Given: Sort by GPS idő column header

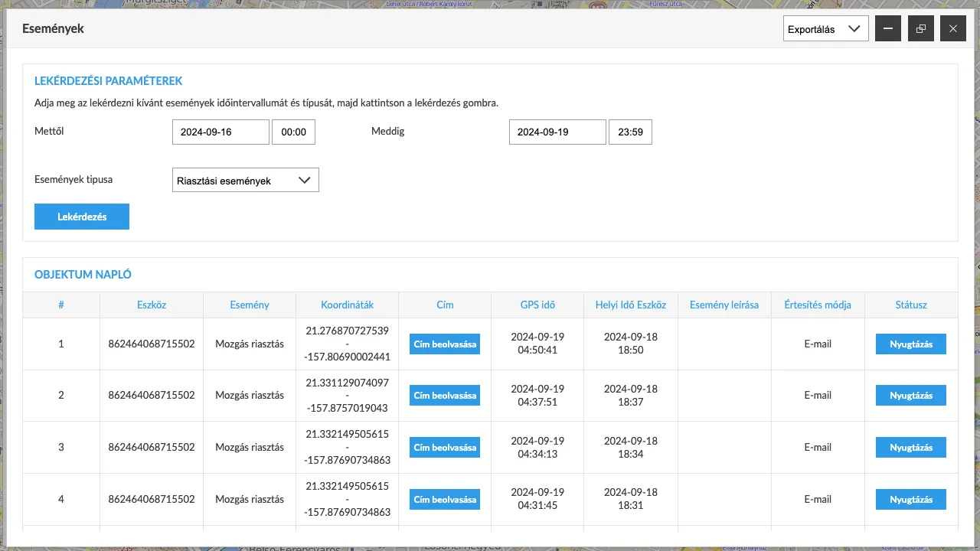Looking at the screenshot, I should click(537, 305).
